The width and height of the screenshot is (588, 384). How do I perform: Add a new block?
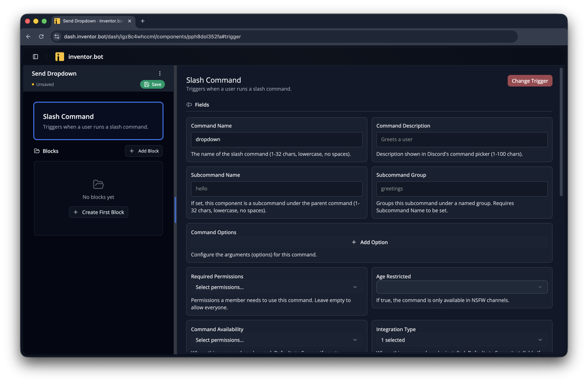point(144,151)
